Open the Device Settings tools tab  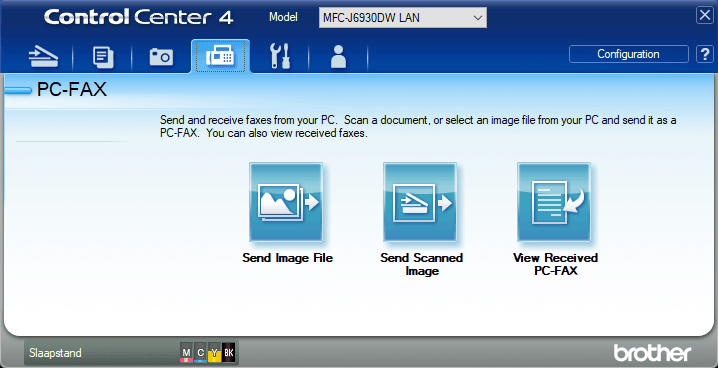[x=280, y=57]
